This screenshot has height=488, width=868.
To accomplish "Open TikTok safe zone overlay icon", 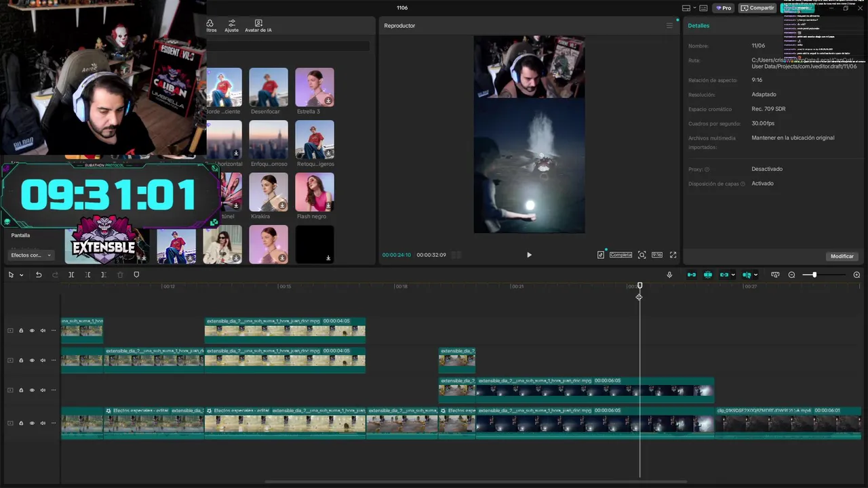I will pyautogui.click(x=601, y=255).
